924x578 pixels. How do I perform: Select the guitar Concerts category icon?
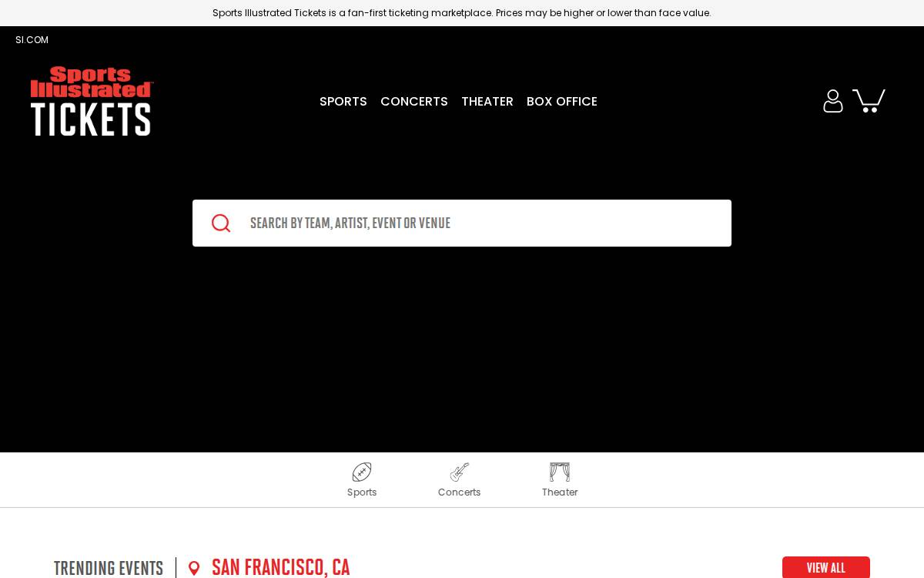(x=460, y=472)
